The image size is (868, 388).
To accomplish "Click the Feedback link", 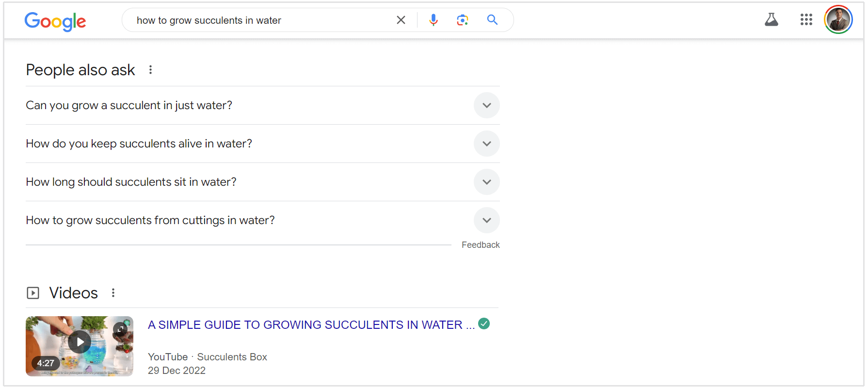I will pyautogui.click(x=480, y=245).
